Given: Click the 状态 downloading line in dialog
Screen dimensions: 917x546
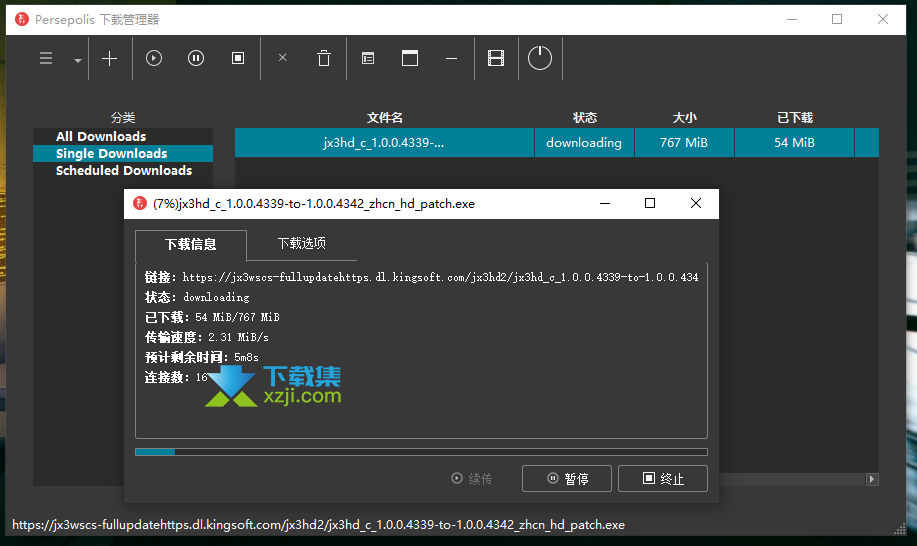Looking at the screenshot, I should click(197, 298).
